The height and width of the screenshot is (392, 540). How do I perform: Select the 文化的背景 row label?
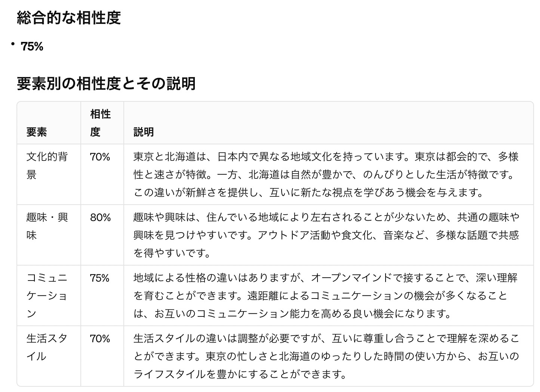coord(47,165)
